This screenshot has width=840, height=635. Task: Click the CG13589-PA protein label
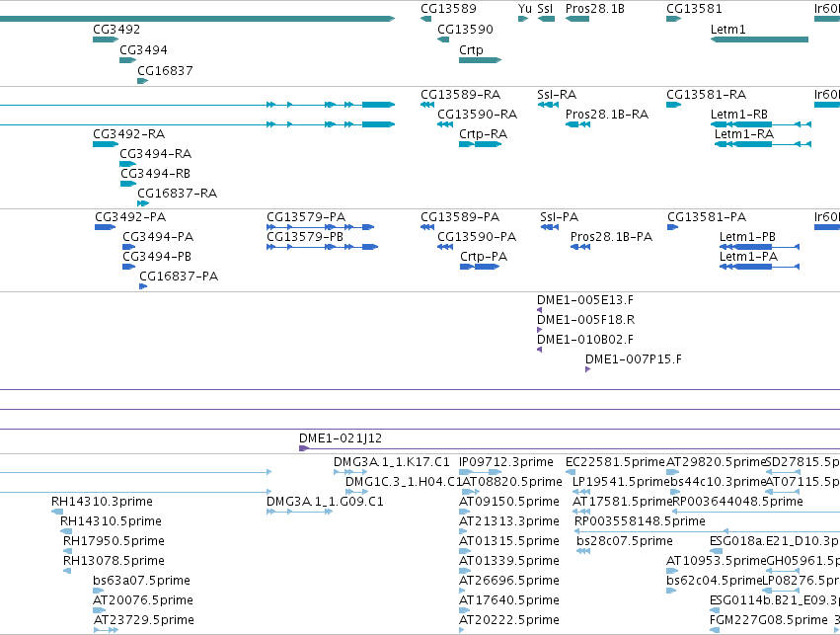pyautogui.click(x=460, y=217)
